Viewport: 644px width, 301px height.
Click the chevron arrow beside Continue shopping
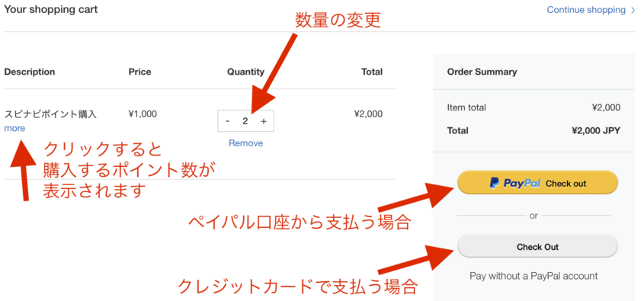tap(633, 10)
